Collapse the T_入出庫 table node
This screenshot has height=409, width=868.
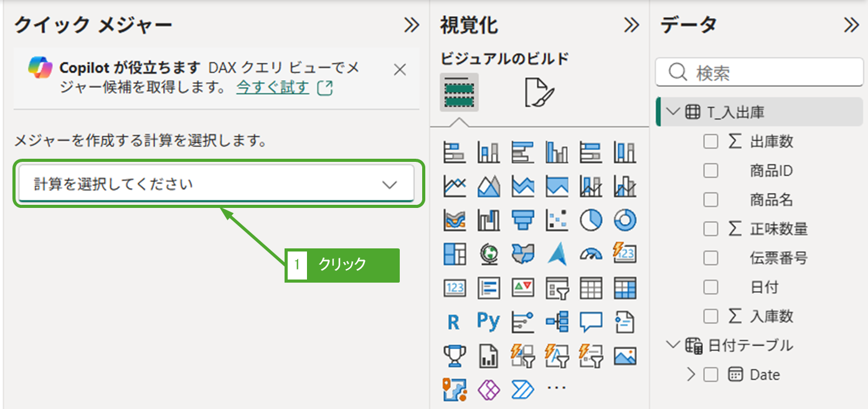672,112
